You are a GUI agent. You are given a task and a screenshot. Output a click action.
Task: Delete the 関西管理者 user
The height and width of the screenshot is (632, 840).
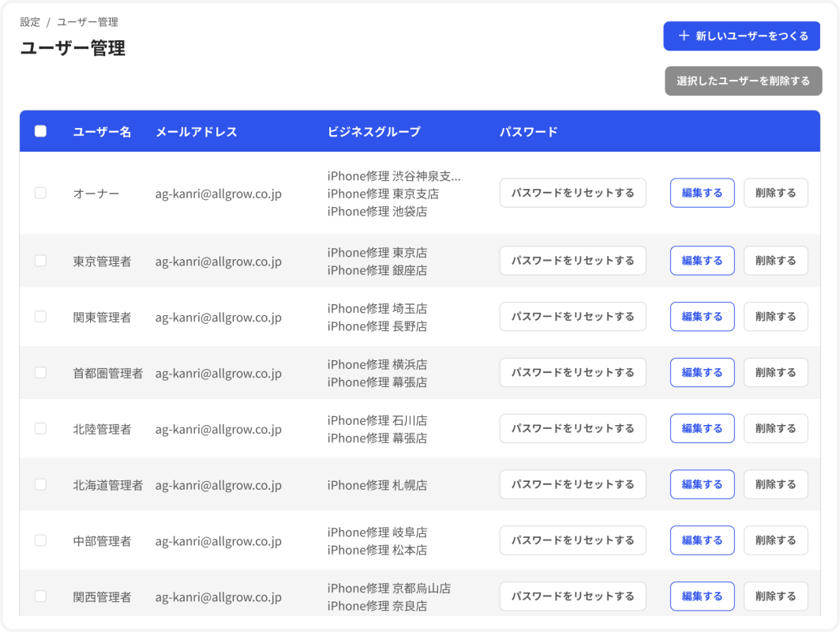[x=775, y=596]
